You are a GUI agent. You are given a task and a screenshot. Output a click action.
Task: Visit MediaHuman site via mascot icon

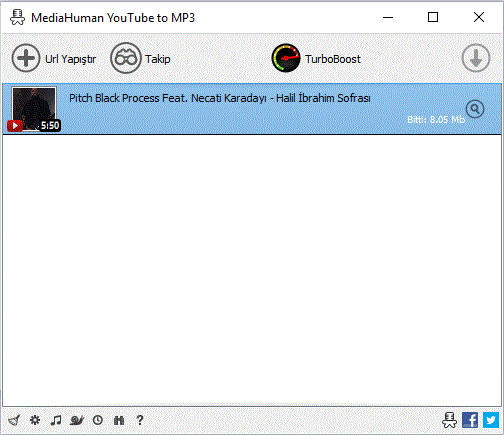[x=449, y=420]
